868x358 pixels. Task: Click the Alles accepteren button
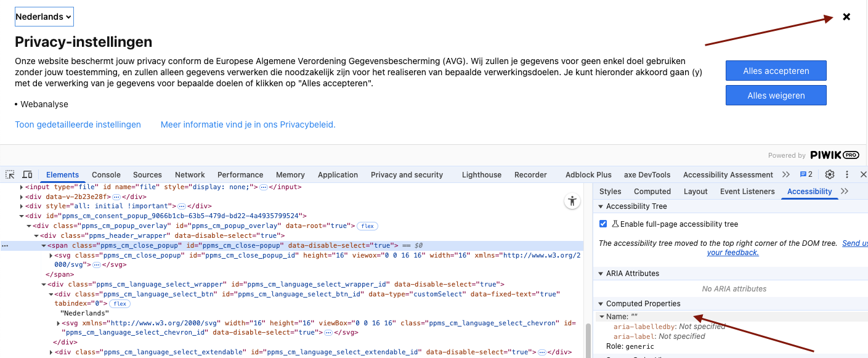pyautogui.click(x=776, y=71)
